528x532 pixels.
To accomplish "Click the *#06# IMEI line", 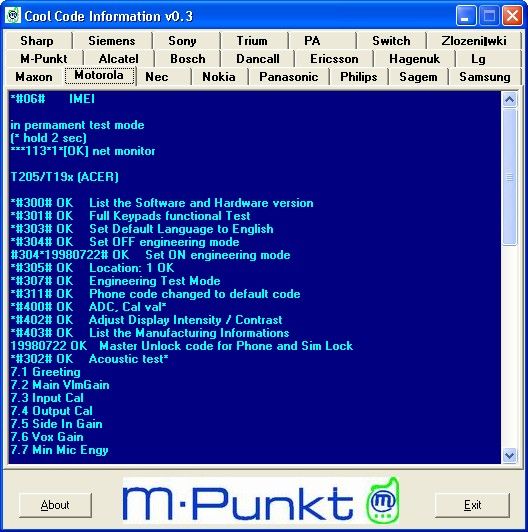I will tap(52, 99).
